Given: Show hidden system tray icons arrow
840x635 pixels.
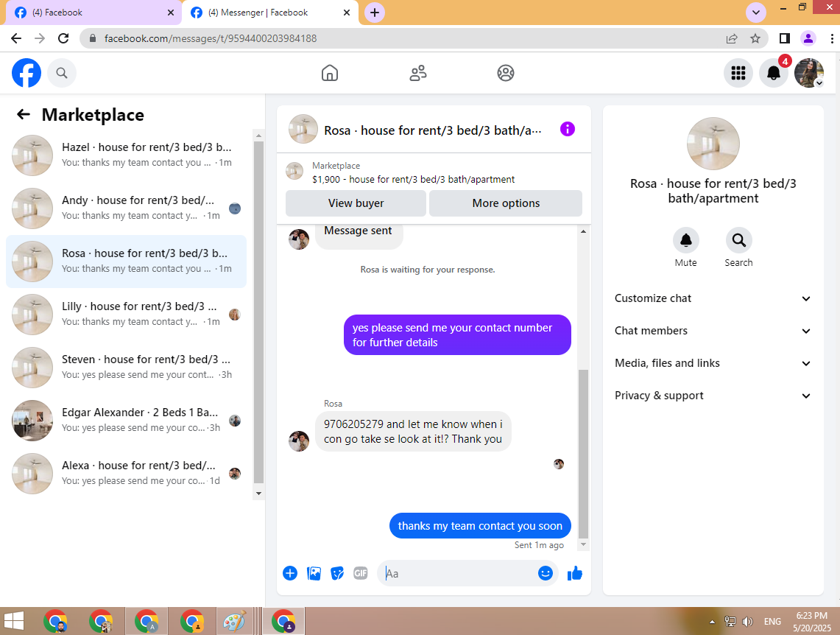Looking at the screenshot, I should click(x=712, y=622).
